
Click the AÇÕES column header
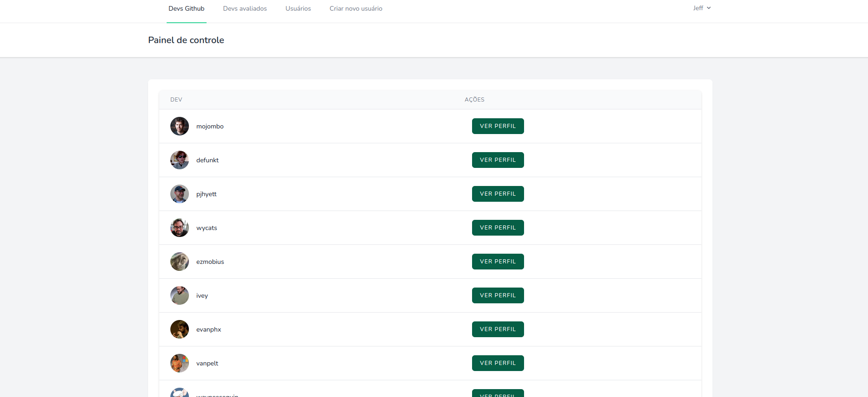click(474, 100)
